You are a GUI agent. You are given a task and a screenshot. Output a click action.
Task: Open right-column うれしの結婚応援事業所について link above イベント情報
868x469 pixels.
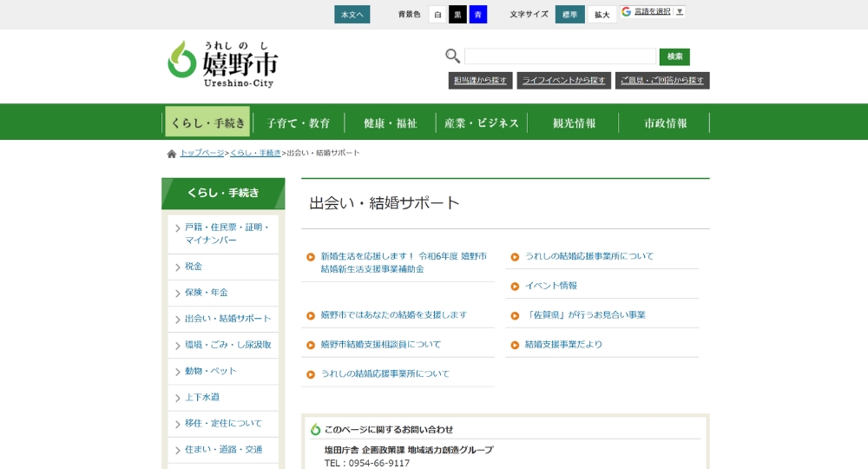589,256
